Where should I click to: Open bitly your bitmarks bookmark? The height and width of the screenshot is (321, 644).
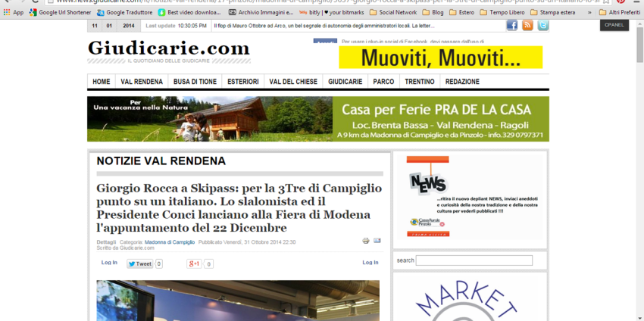pyautogui.click(x=331, y=12)
